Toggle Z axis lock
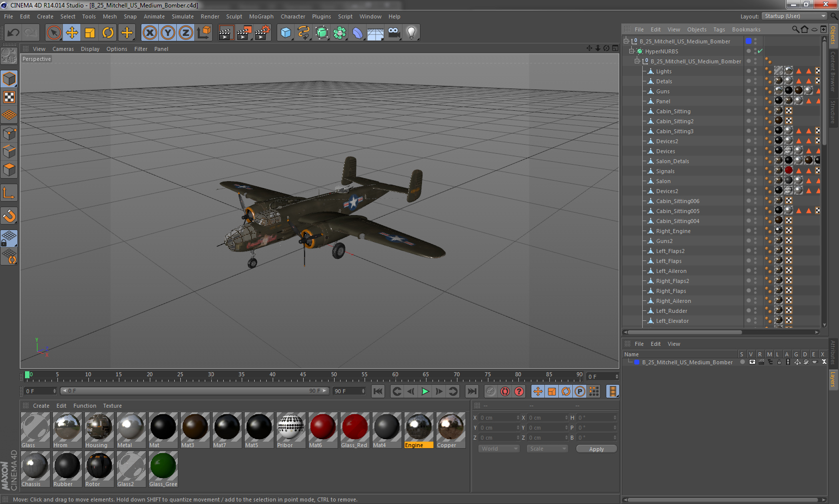 coord(186,33)
